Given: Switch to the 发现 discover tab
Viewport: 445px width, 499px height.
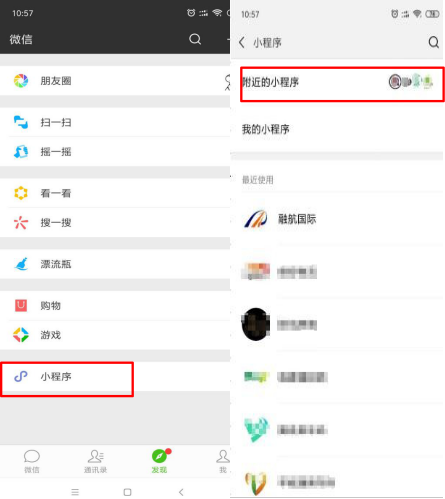Looking at the screenshot, I should coord(159,462).
